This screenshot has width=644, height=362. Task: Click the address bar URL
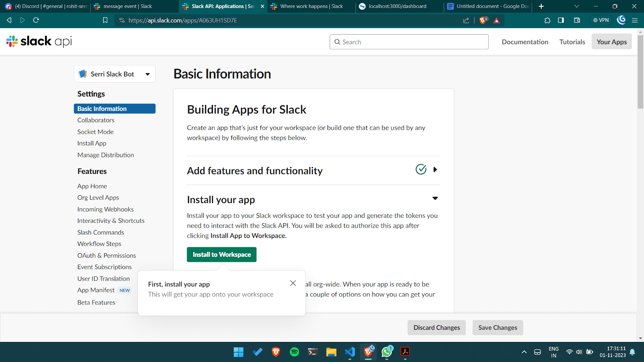pyautogui.click(x=183, y=20)
